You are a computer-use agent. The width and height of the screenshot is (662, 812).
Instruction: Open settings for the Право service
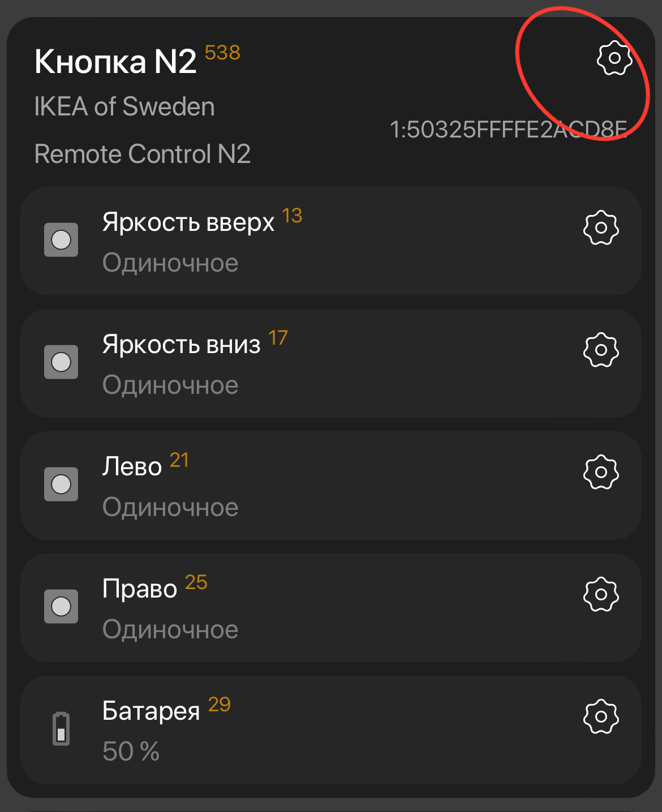click(x=600, y=594)
